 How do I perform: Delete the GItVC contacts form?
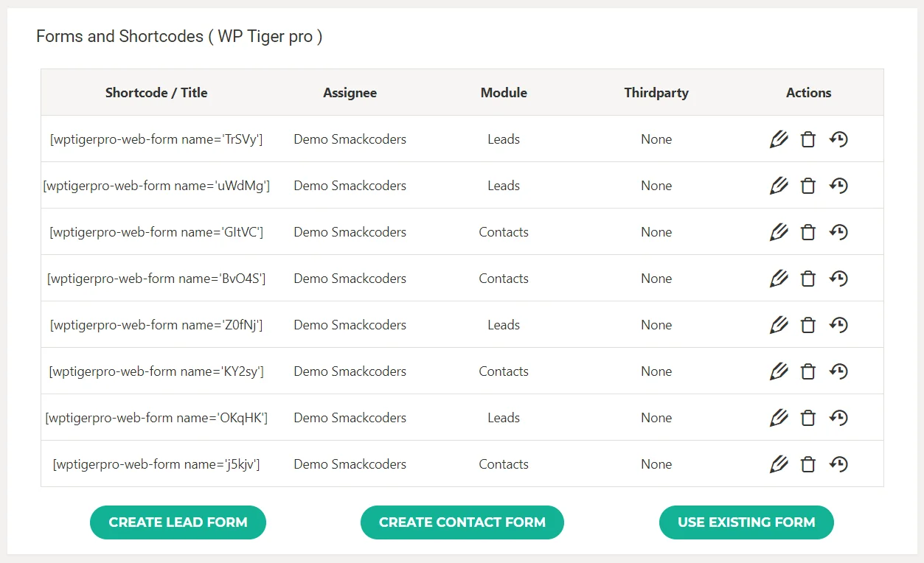pos(807,231)
